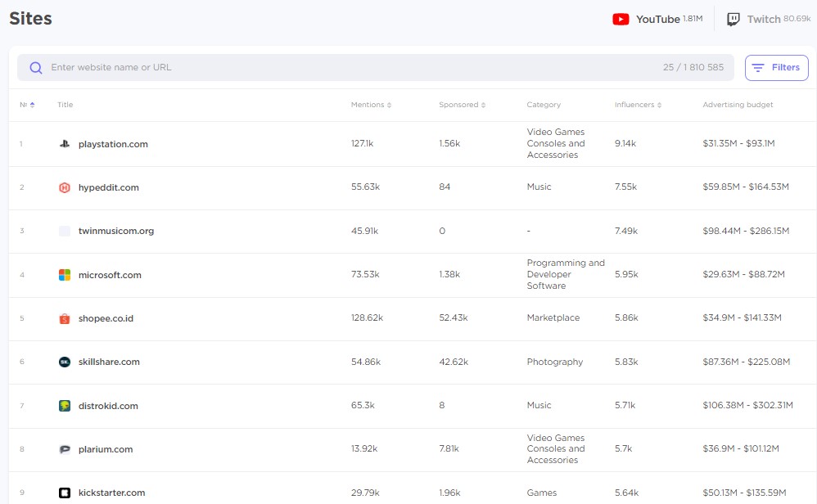The width and height of the screenshot is (817, 504).
Task: Open the skillshare.com site link
Action: [109, 362]
